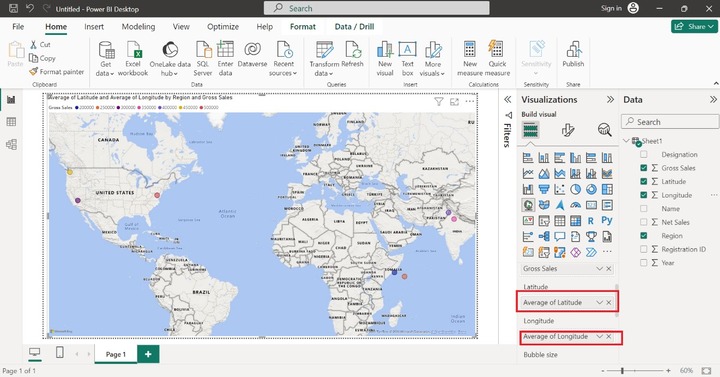720x377 pixels.
Task: Collapse the Data pane
Action: point(713,100)
